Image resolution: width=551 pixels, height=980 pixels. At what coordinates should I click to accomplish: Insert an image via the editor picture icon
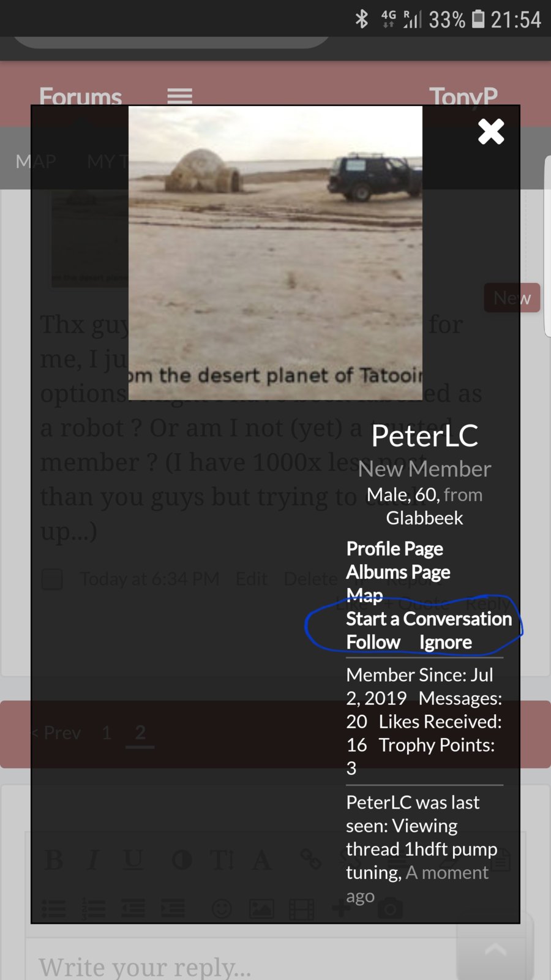pyautogui.click(x=261, y=908)
